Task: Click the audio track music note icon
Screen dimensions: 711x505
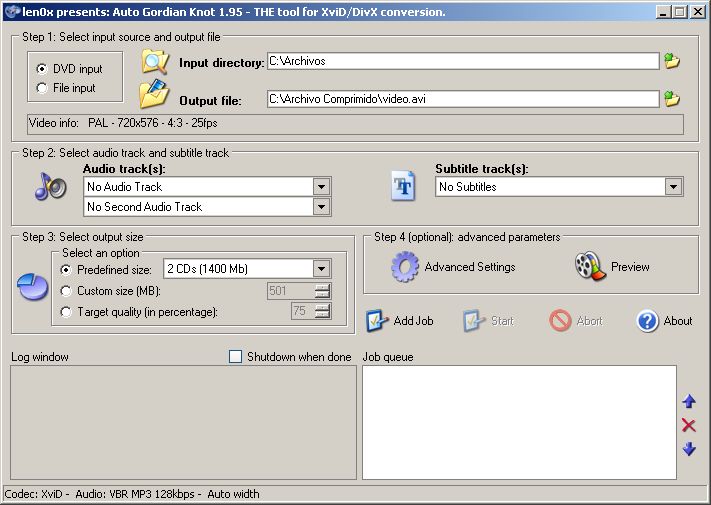Action: (50, 186)
